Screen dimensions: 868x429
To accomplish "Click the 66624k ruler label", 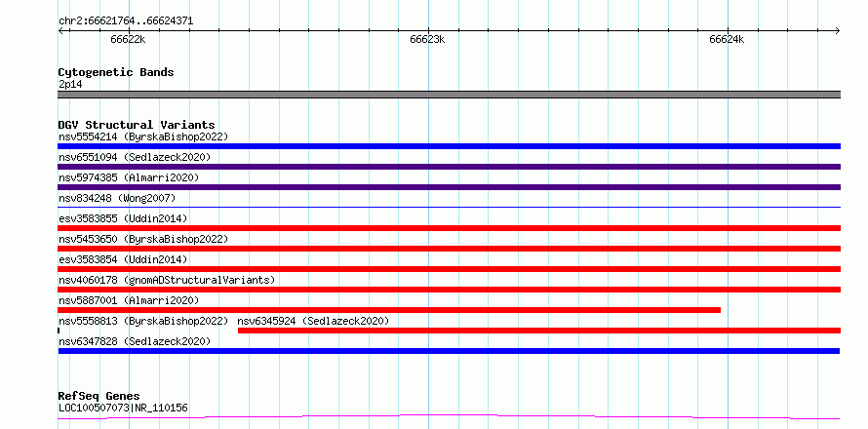I will click(727, 39).
